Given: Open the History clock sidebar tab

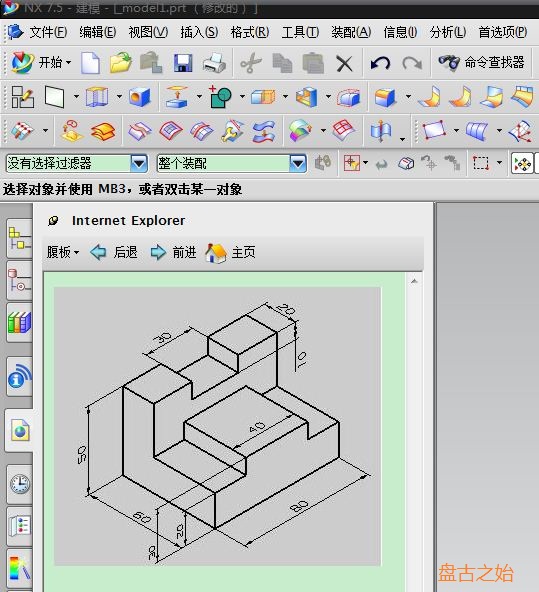Looking at the screenshot, I should [19, 484].
